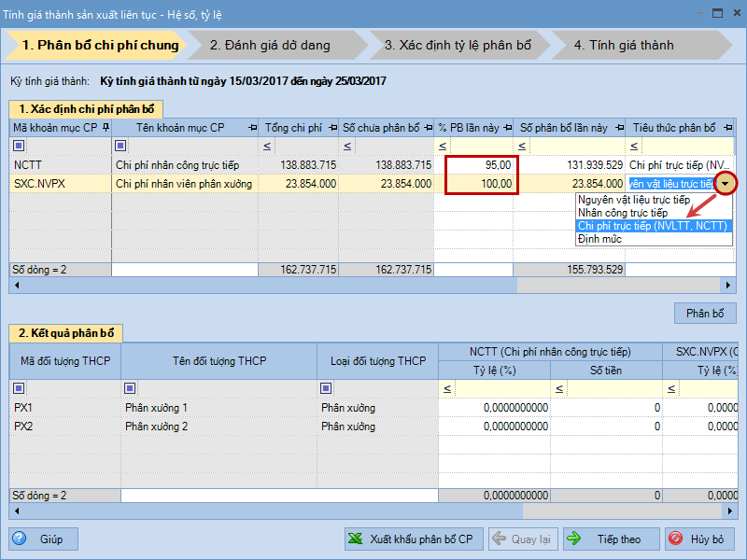
Task: Click horizontal scrollbar of the results grid
Action: point(579,511)
